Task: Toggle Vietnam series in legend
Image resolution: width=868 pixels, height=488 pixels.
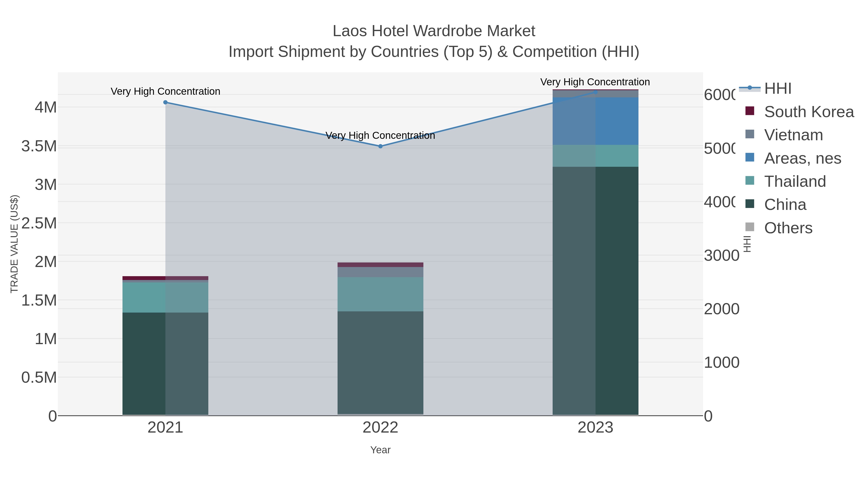Action: tap(784, 135)
